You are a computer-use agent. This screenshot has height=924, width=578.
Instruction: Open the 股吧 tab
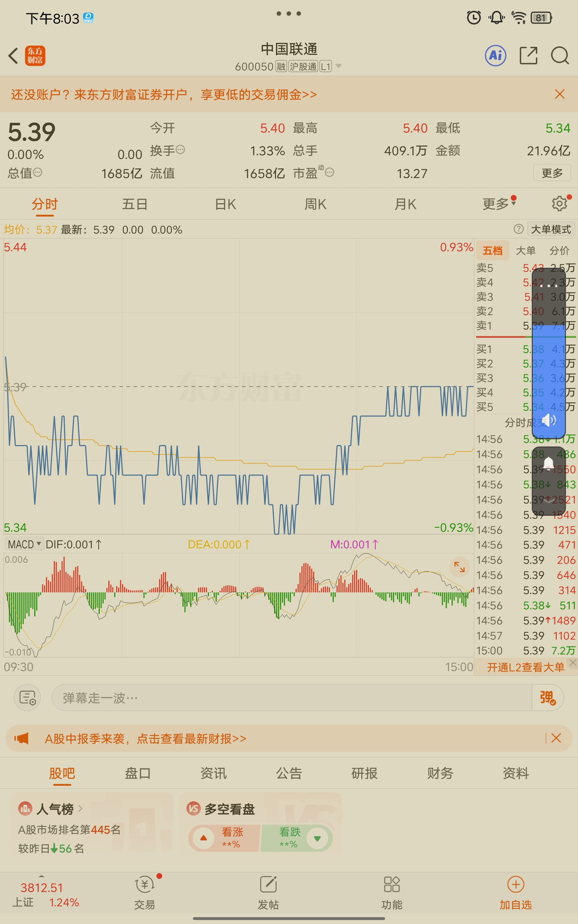coord(62,773)
